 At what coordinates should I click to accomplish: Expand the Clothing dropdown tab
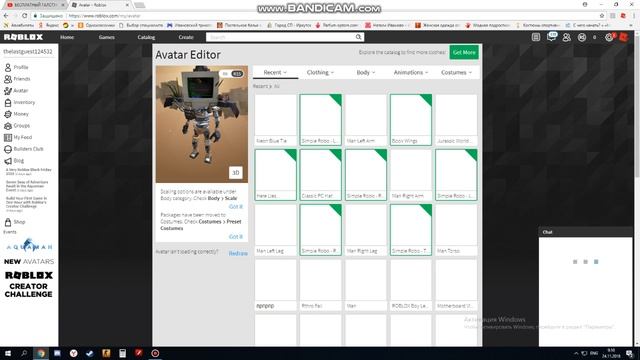(320, 72)
